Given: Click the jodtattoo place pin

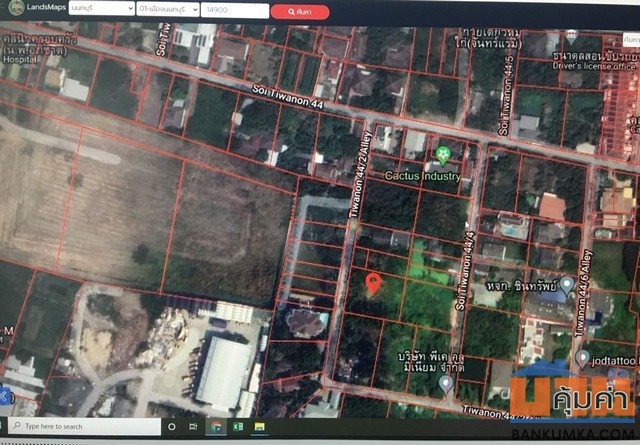Looking at the screenshot, I should [x=582, y=359].
